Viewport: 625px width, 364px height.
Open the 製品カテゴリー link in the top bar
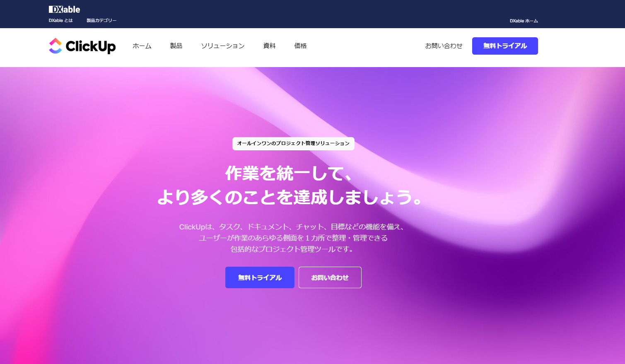(101, 20)
